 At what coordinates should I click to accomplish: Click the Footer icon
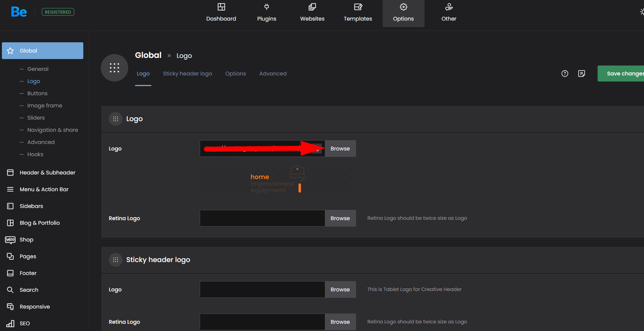click(x=10, y=273)
